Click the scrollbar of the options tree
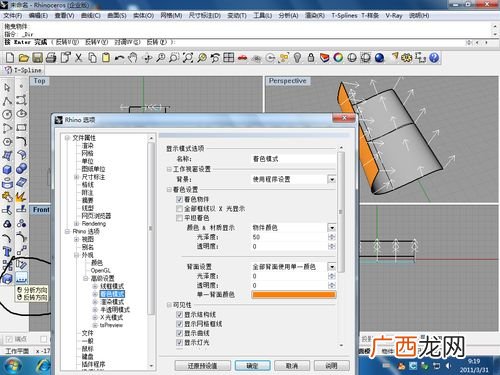 click(x=151, y=228)
